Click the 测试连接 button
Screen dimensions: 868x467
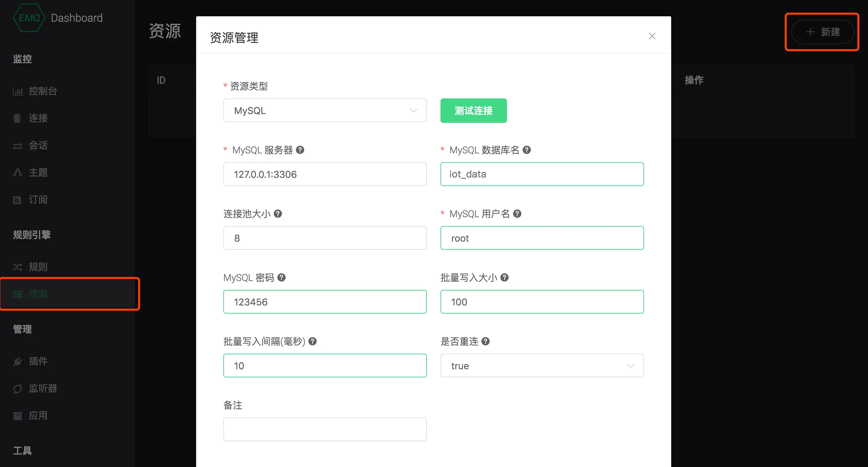coord(473,111)
